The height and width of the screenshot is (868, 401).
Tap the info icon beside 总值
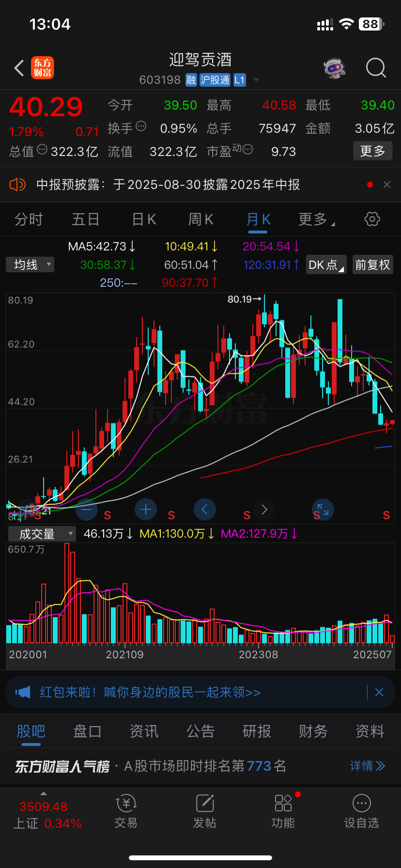pyautogui.click(x=42, y=150)
